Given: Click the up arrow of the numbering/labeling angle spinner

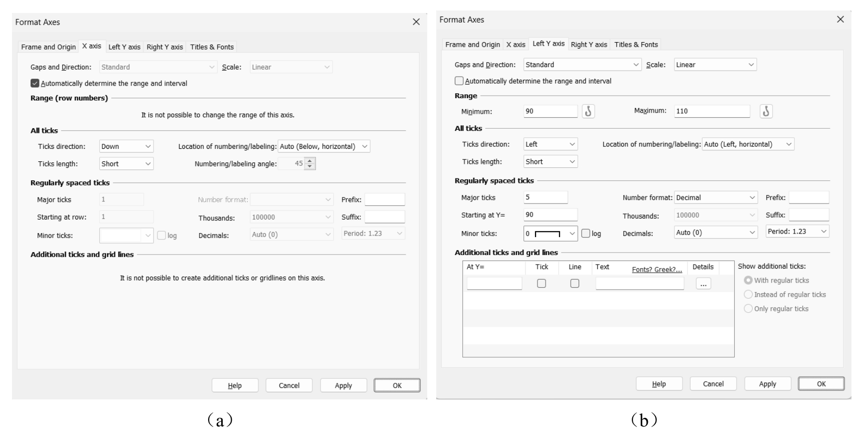Looking at the screenshot, I should click(x=310, y=161).
